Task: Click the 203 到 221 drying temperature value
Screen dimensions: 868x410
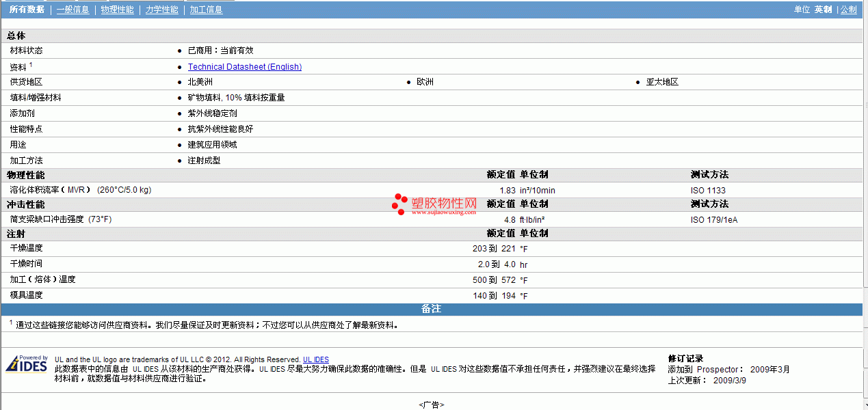Action: tap(494, 249)
